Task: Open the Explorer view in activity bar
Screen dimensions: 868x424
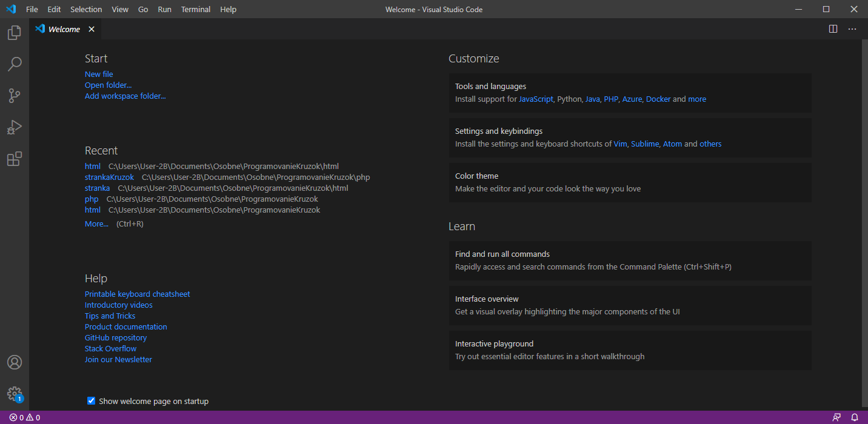Action: [15, 33]
